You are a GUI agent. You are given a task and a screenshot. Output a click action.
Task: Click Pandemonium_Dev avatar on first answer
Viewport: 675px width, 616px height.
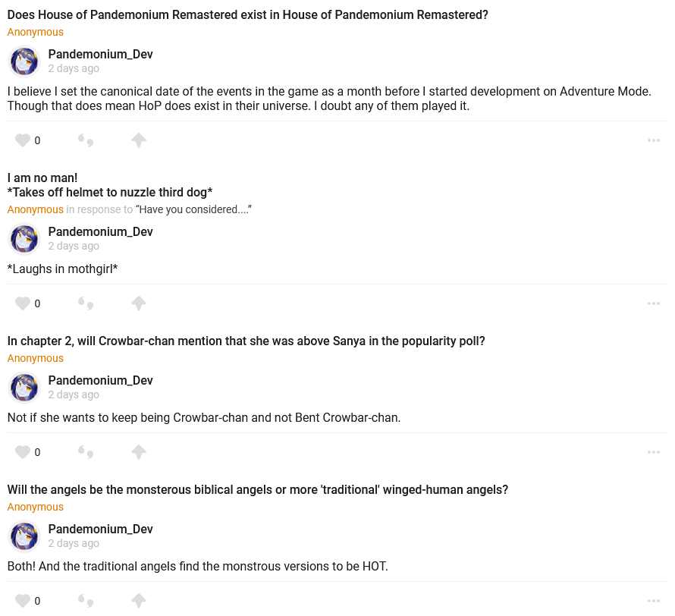click(x=24, y=61)
